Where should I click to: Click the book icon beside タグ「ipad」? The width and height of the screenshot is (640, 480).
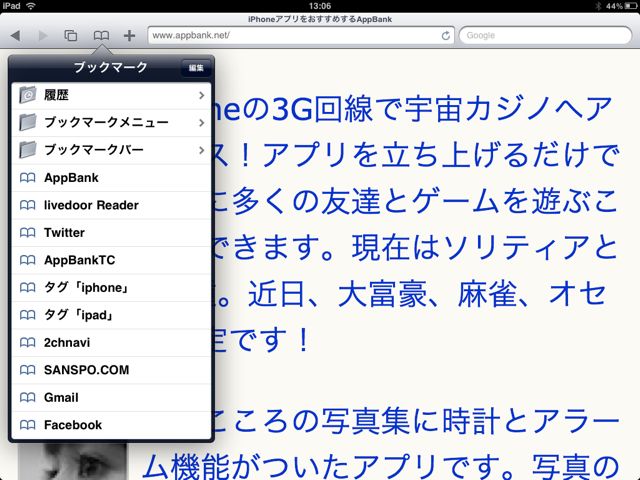pyautogui.click(x=27, y=315)
